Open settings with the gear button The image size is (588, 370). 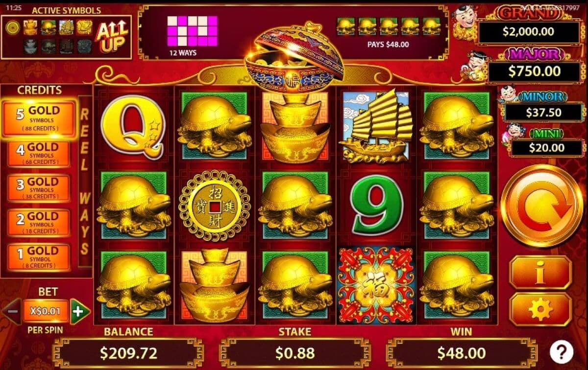click(540, 310)
